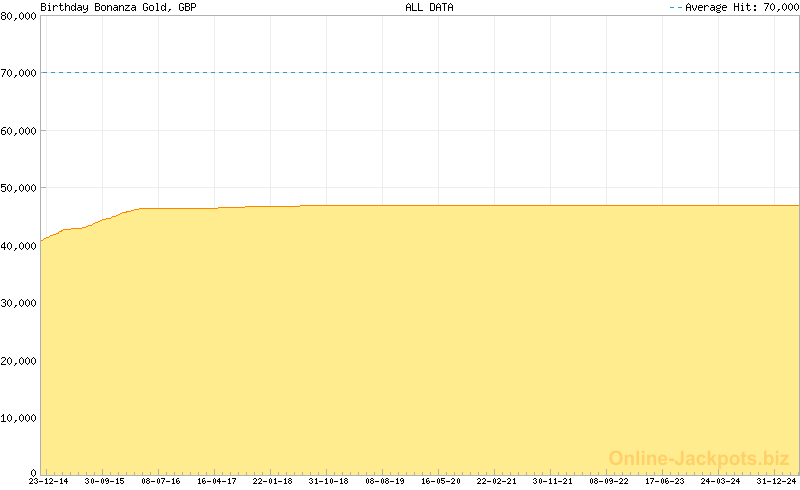Select the 30-09-15 date marker
The image size is (800, 490).
pyautogui.click(x=104, y=481)
